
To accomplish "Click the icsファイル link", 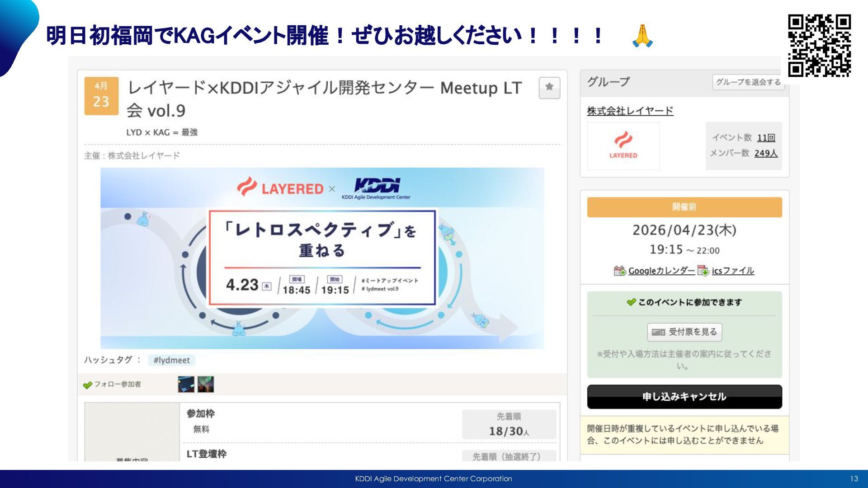I will coord(733,271).
